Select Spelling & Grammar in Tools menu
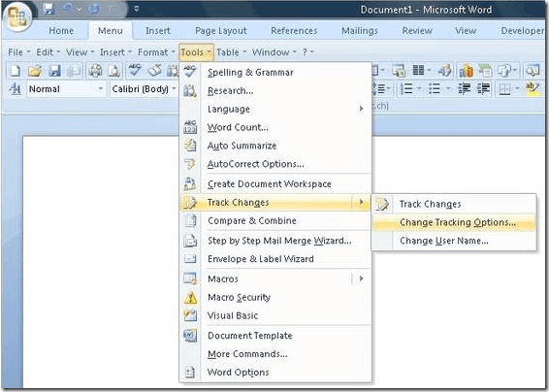Image resolution: width=549 pixels, height=392 pixels. click(275, 73)
